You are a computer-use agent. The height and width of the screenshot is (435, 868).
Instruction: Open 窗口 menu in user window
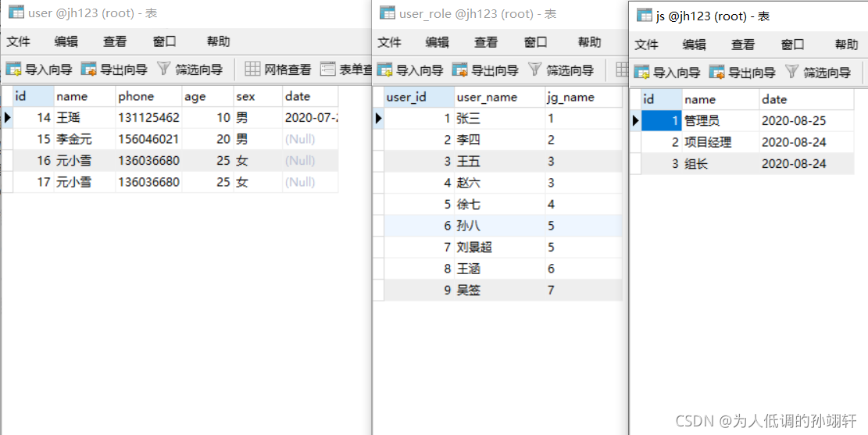click(x=164, y=41)
